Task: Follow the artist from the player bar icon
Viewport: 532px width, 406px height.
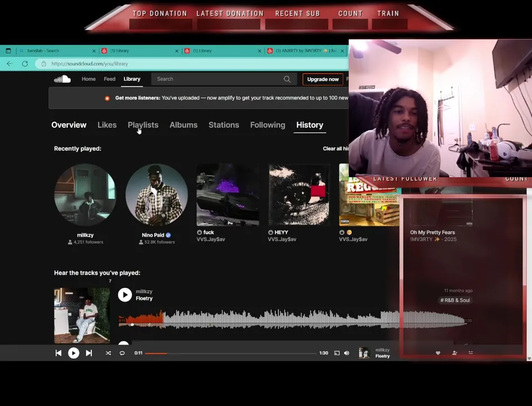Action: (455, 353)
